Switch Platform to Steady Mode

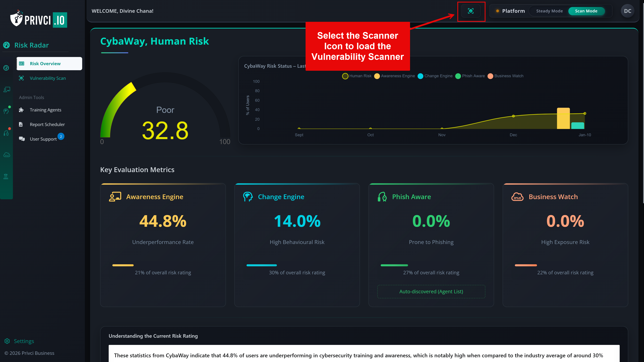click(x=549, y=11)
